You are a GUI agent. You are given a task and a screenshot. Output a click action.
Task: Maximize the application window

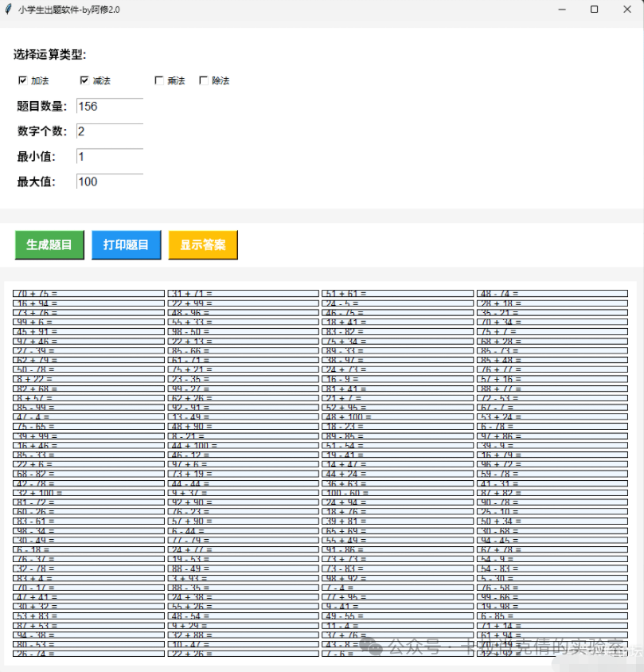coord(594,9)
